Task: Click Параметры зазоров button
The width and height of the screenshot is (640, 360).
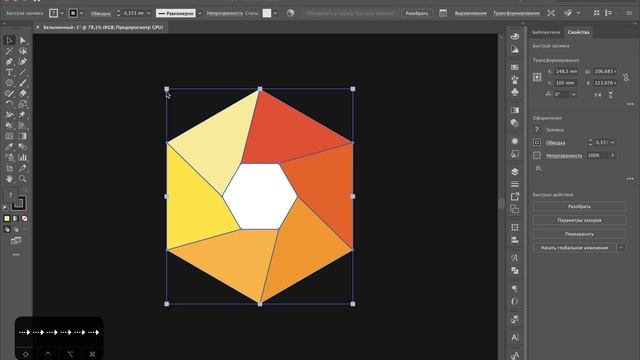Action: [579, 220]
